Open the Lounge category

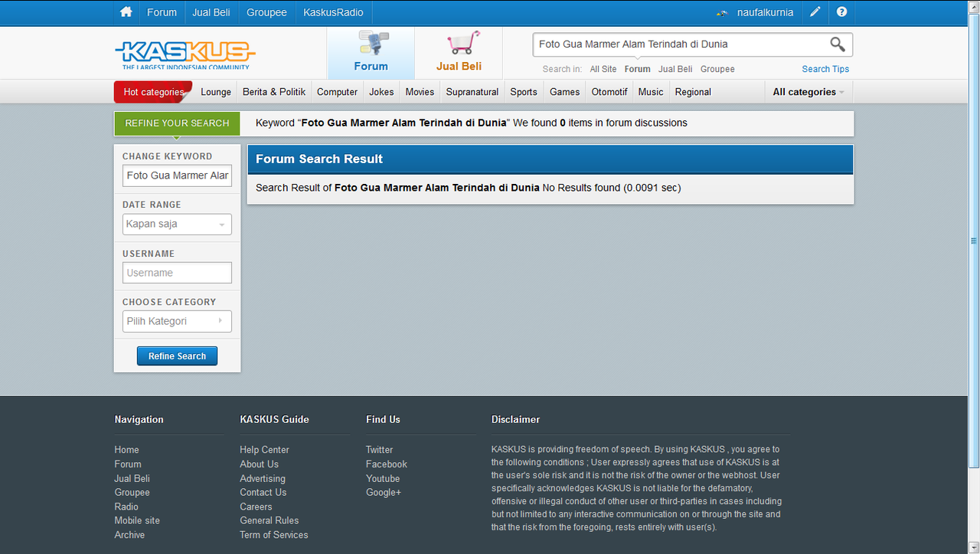coord(216,92)
